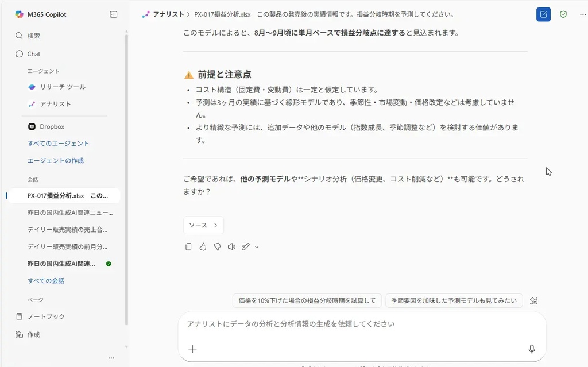Click the thumbs down feedback icon

pyautogui.click(x=217, y=247)
